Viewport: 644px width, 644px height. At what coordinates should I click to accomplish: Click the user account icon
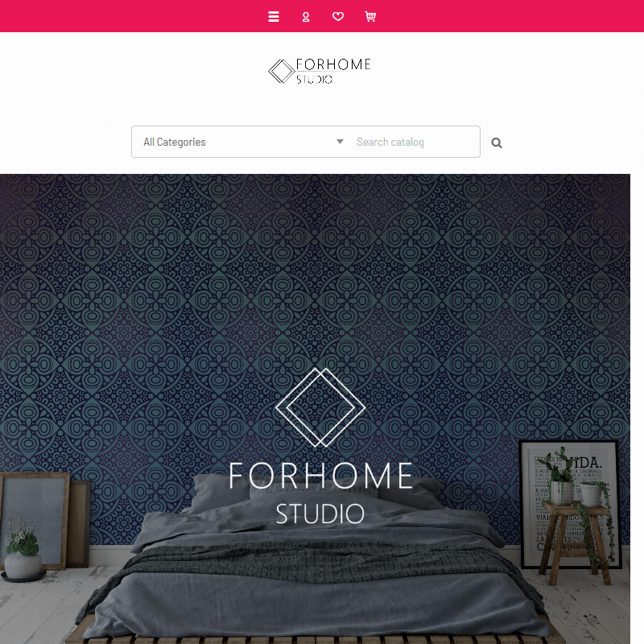(x=306, y=17)
